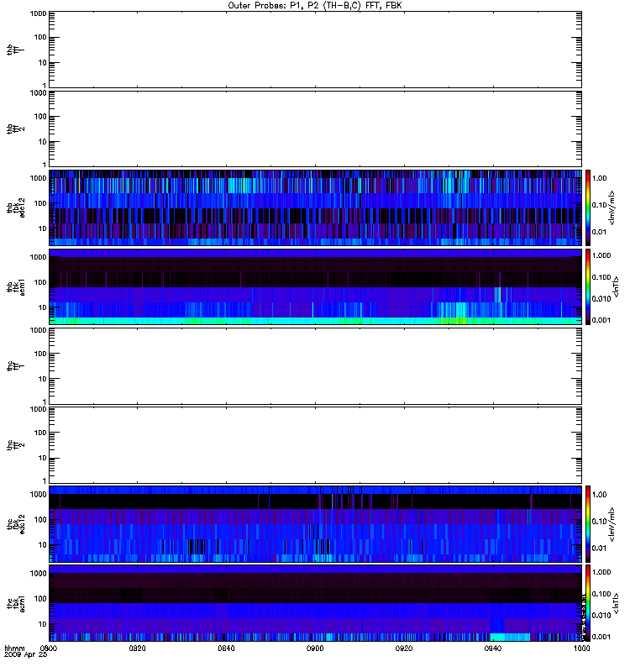
Task: Click the plot title 'Outer Probes: P1, P2 (TH-B,C) FFT, FBK'
Action: (x=315, y=6)
